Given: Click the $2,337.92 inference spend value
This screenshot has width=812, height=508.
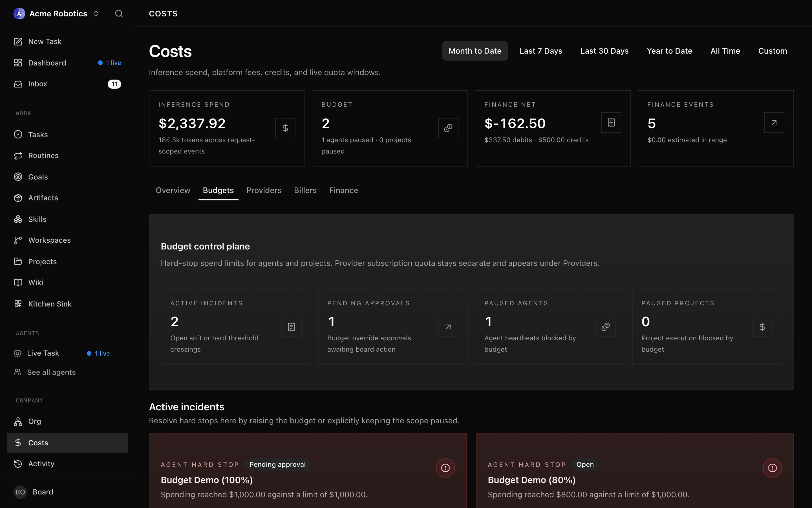Looking at the screenshot, I should [192, 123].
